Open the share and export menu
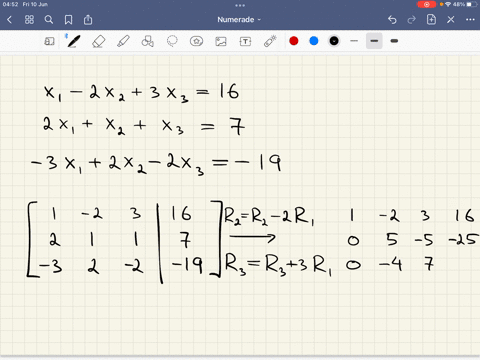This screenshot has width=480, height=360. (x=88, y=20)
